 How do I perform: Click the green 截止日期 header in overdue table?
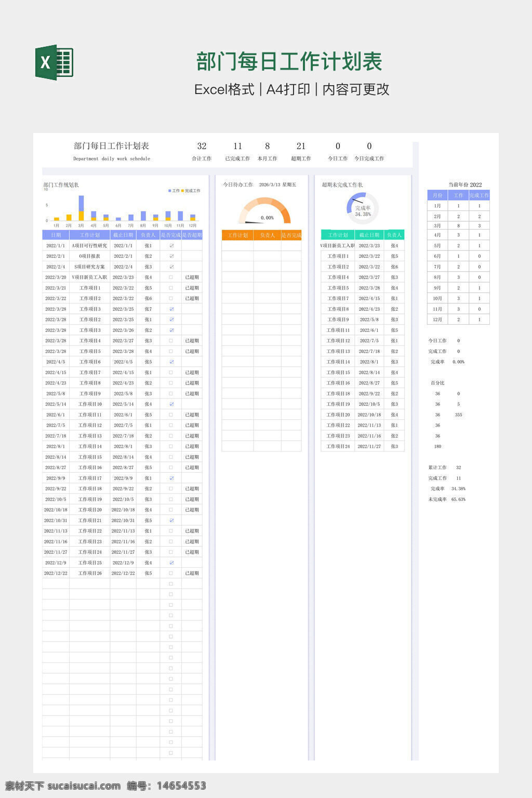click(369, 235)
